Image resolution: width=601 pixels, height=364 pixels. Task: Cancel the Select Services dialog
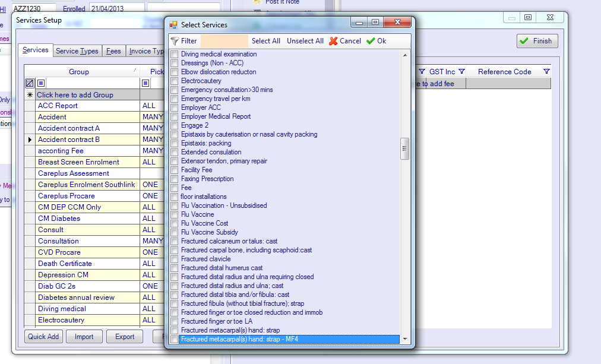tap(345, 41)
